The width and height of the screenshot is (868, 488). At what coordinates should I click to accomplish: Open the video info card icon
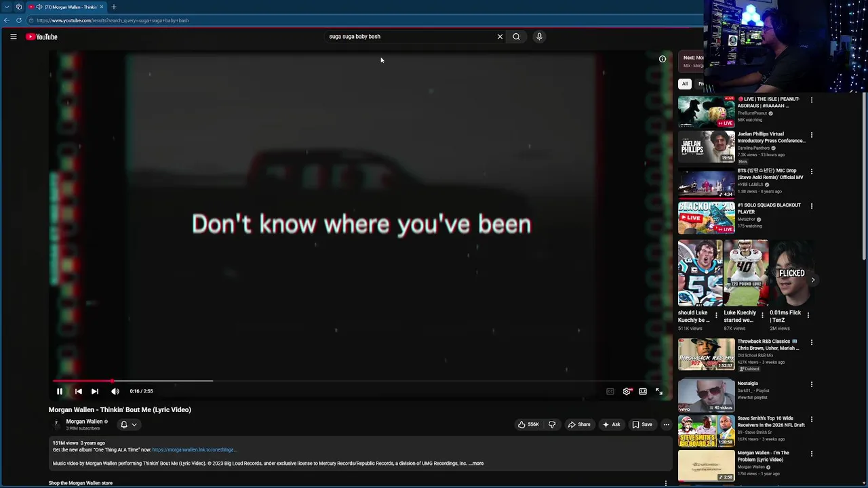point(663,59)
